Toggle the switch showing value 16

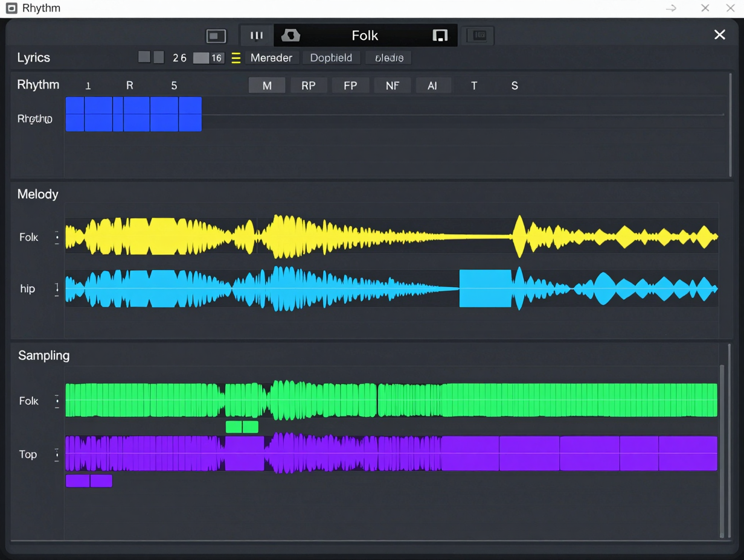pos(208,58)
